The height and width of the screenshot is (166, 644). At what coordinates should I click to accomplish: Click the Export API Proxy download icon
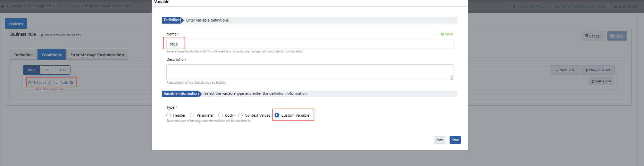[515, 6]
